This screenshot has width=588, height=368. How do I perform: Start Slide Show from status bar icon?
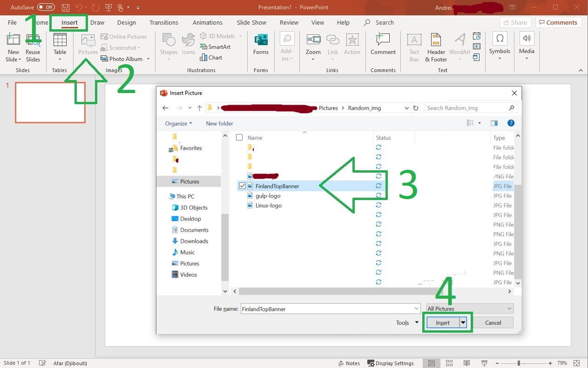click(x=485, y=363)
